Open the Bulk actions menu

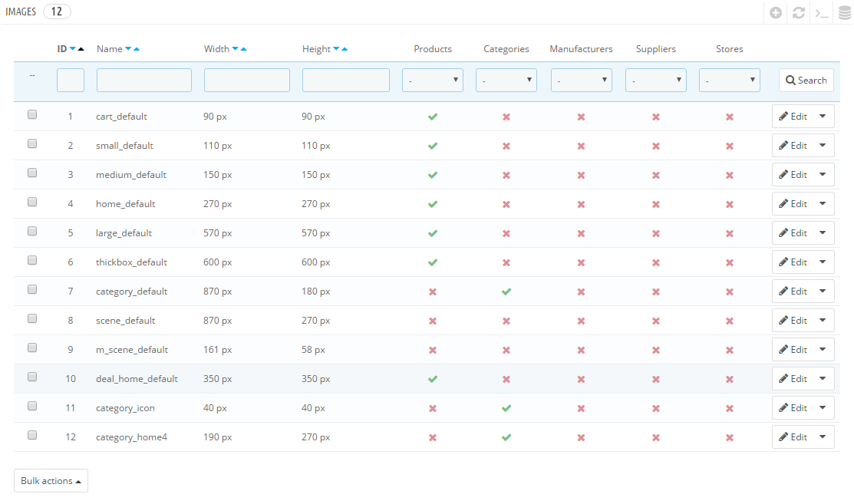pyautogui.click(x=51, y=481)
